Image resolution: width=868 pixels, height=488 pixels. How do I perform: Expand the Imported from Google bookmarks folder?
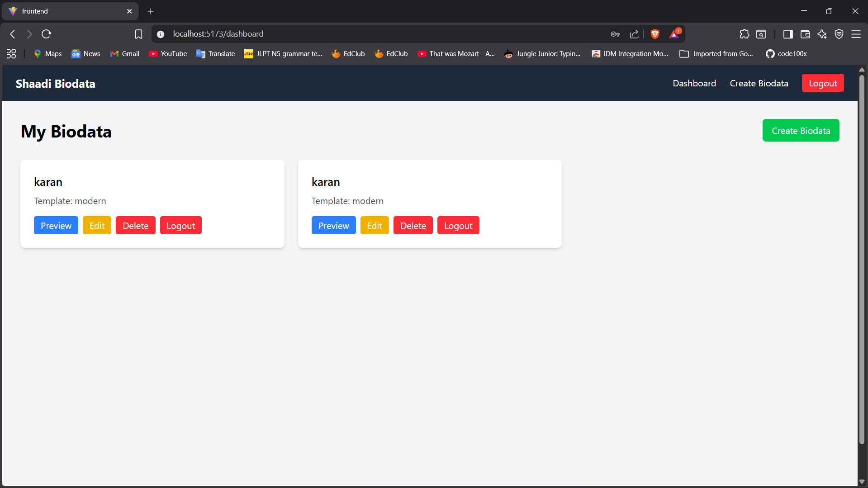coord(716,54)
